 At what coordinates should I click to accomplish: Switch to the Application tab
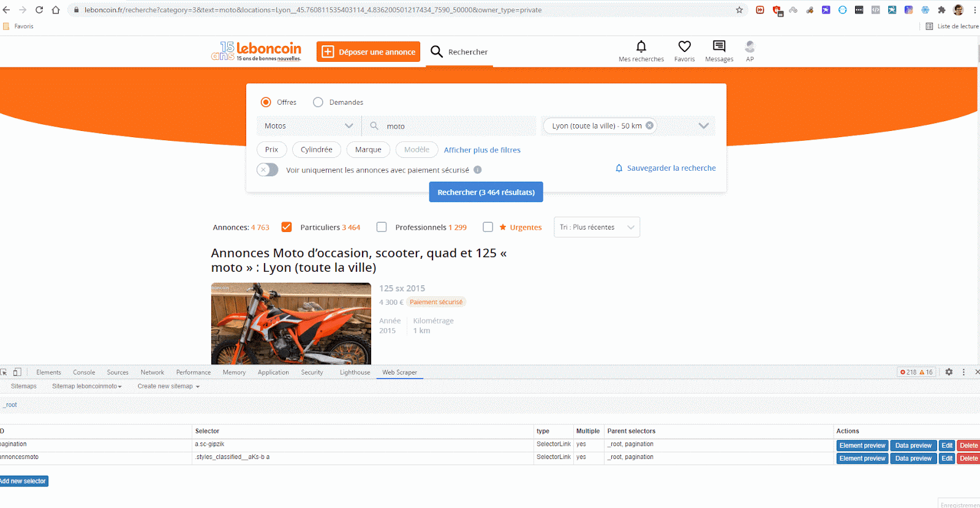pyautogui.click(x=273, y=372)
